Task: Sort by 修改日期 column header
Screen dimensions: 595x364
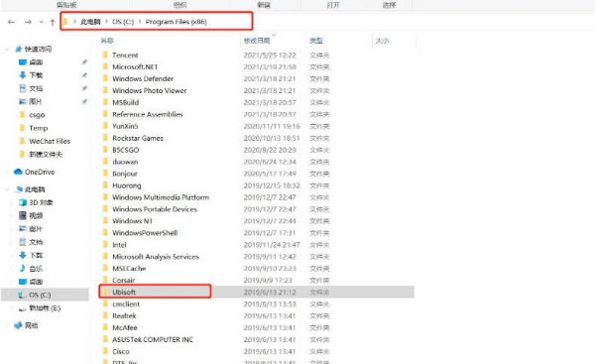Action: (257, 41)
